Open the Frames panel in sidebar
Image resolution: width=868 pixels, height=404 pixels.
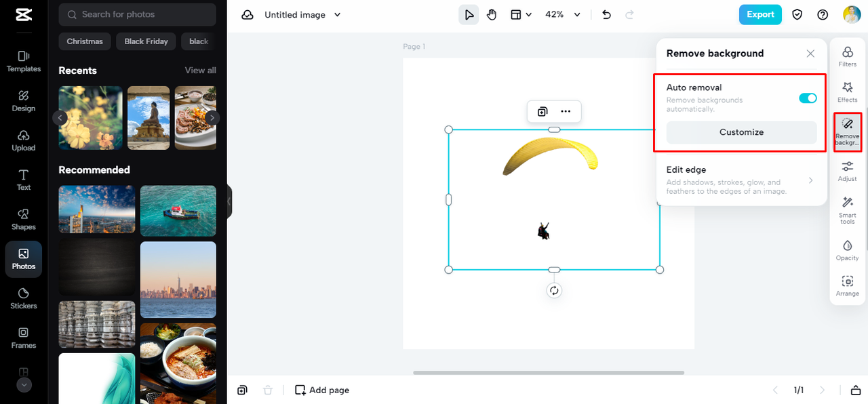[x=24, y=338]
